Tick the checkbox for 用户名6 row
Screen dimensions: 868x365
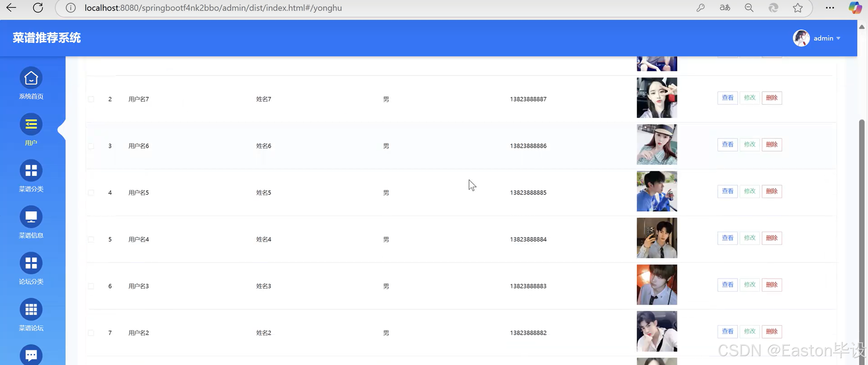pos(91,146)
